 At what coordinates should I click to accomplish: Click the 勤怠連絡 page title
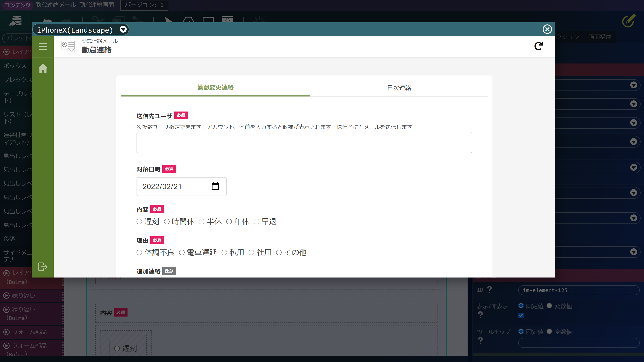[x=97, y=50]
